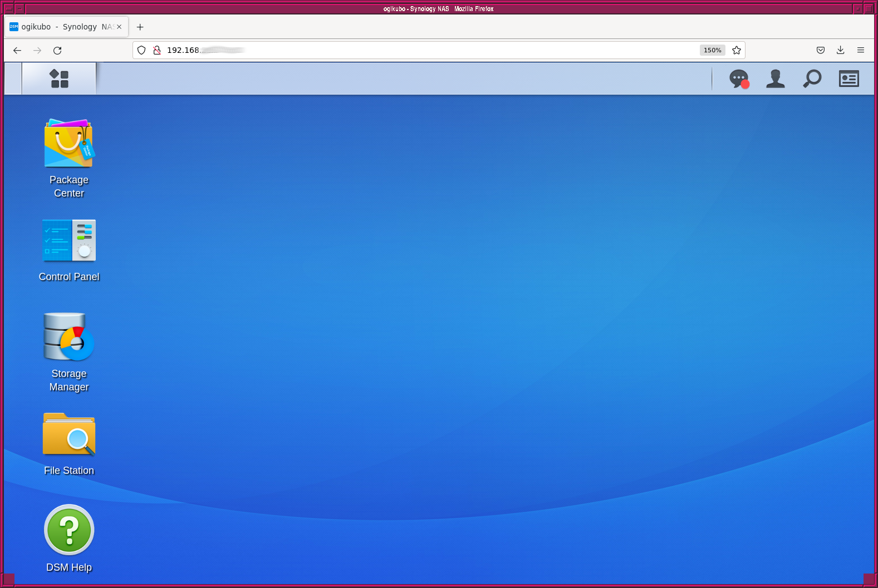Open the DSM search magnifier
This screenshot has height=588, width=878.
point(812,79)
